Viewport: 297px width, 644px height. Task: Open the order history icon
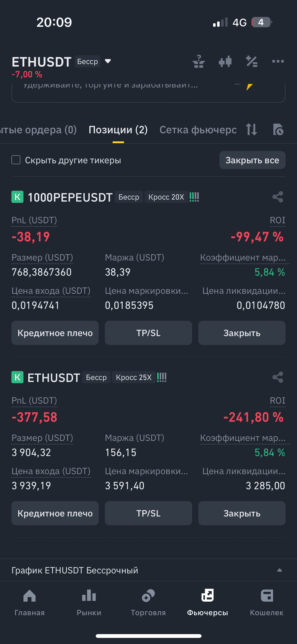pos(278,129)
